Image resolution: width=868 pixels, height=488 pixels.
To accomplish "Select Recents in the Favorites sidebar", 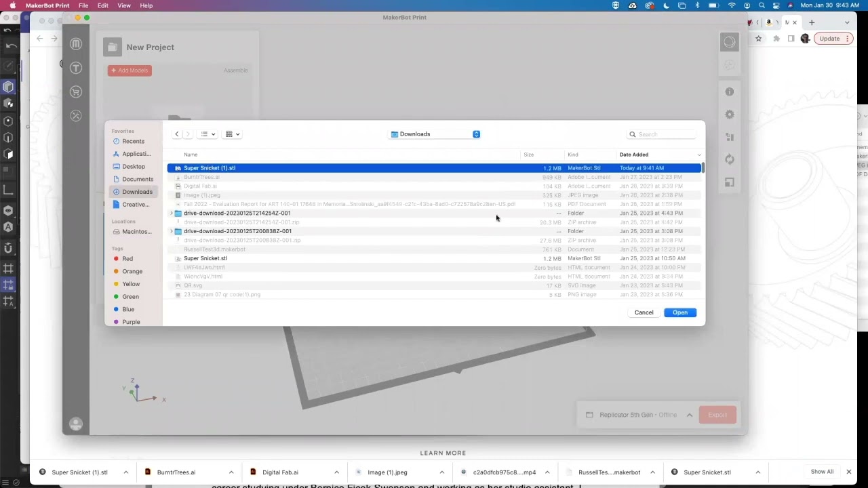I will [133, 141].
